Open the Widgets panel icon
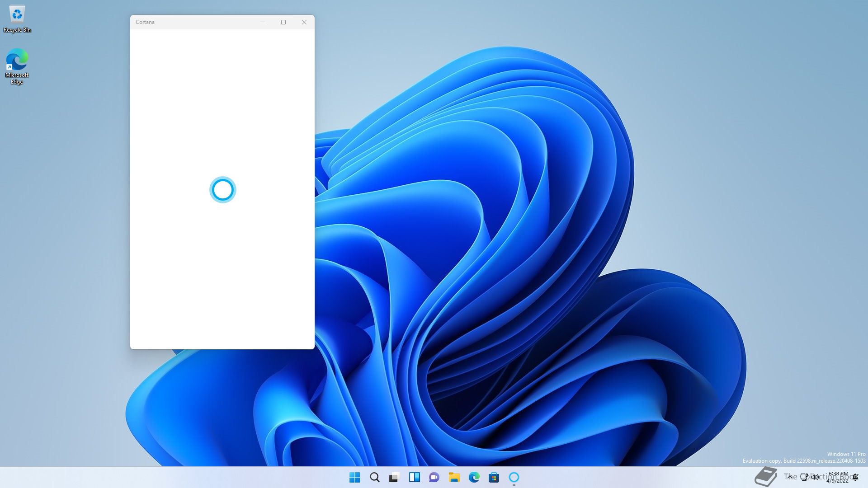868x488 pixels. pos(414,477)
